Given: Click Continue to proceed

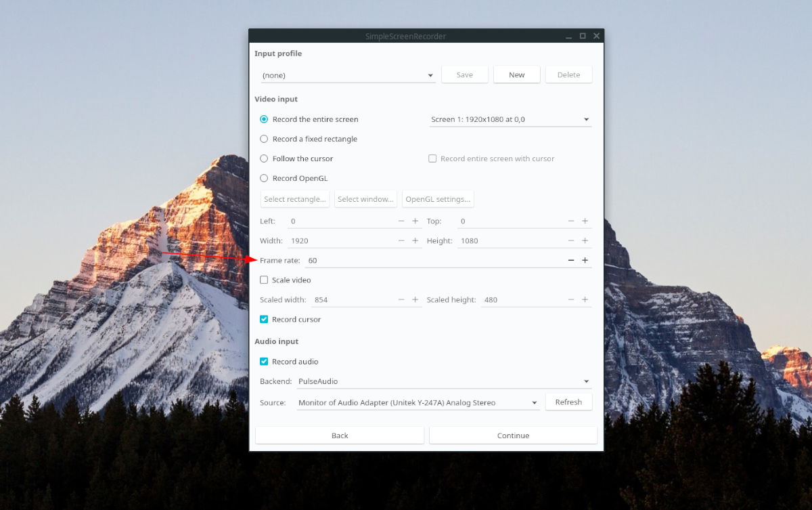Looking at the screenshot, I should 513,435.
